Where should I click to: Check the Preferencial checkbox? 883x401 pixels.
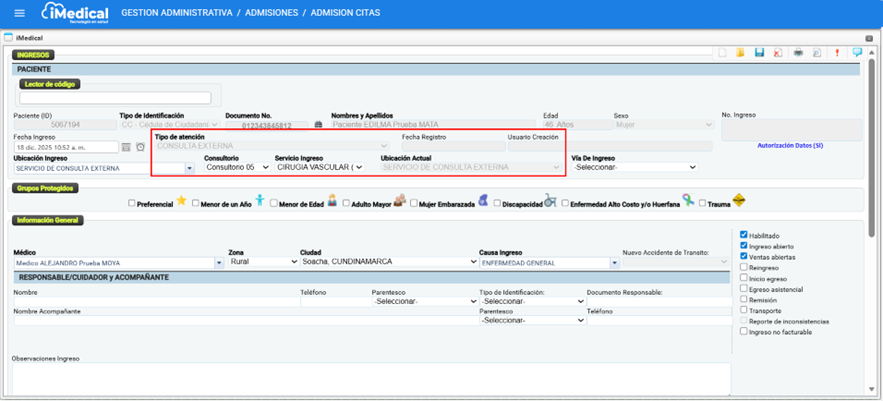pyautogui.click(x=132, y=204)
